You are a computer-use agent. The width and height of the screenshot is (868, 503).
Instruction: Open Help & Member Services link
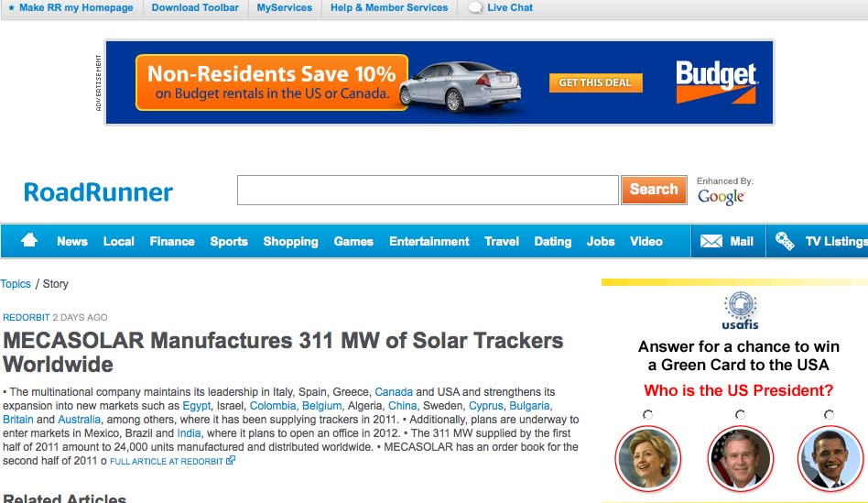coord(389,7)
